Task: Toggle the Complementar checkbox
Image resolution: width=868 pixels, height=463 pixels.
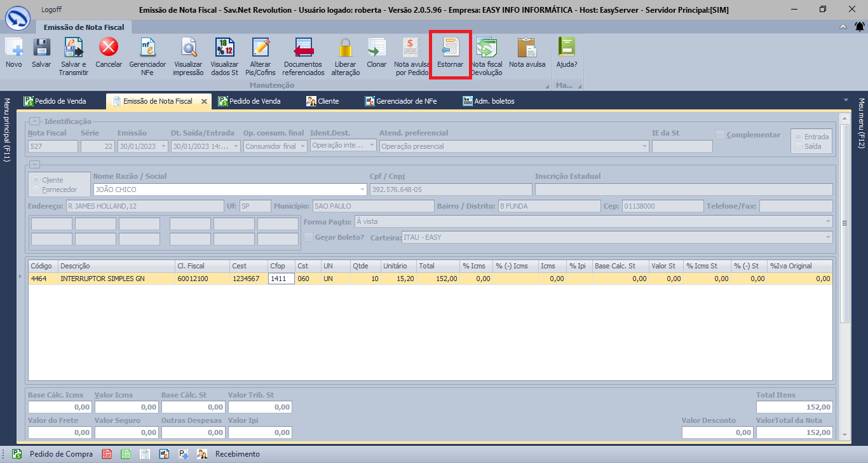Action: click(720, 135)
